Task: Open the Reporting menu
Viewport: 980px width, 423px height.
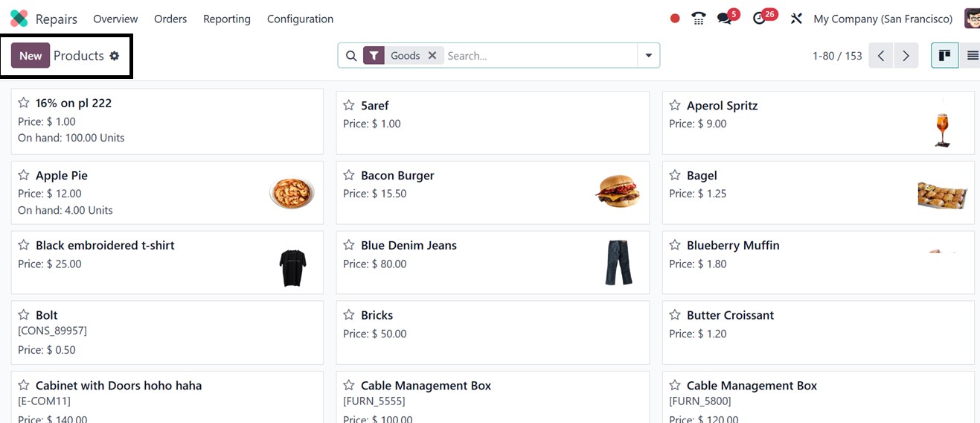Action: click(x=227, y=19)
